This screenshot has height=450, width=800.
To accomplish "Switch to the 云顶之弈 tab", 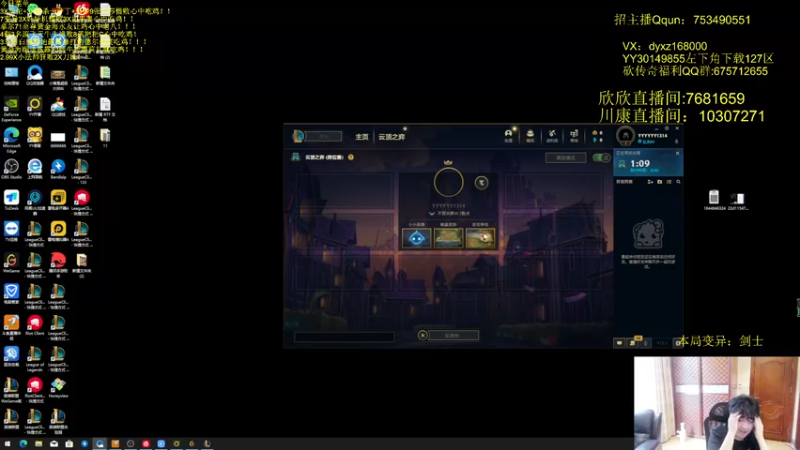I will pyautogui.click(x=391, y=137).
